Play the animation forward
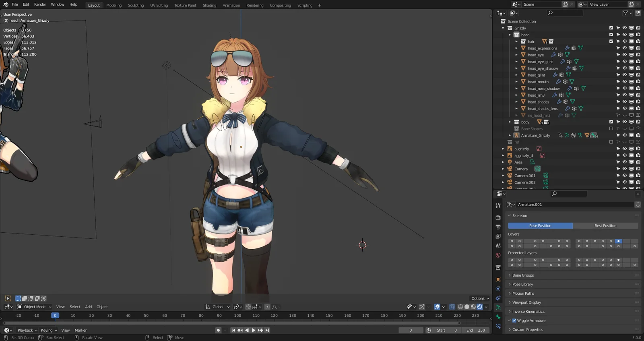 click(x=254, y=330)
